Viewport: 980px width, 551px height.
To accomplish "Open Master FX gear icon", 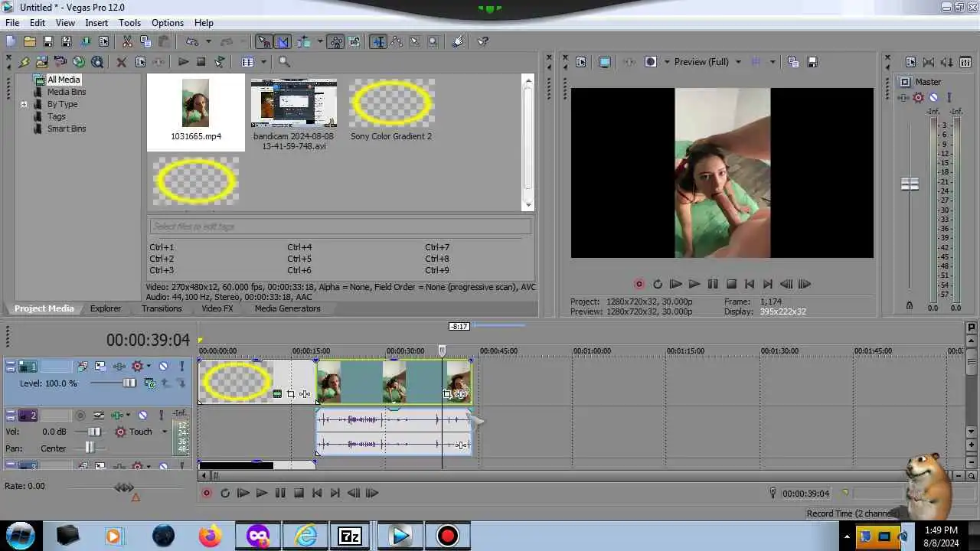I will (918, 97).
